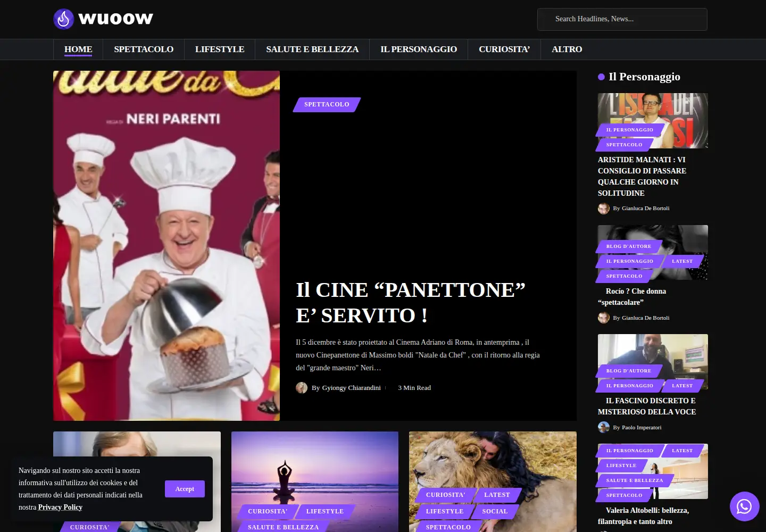Viewport: 766px width, 532px height.
Task: Click IL PERSONAGGIO tag on Aristide Malnati thumbnail
Action: (630, 130)
